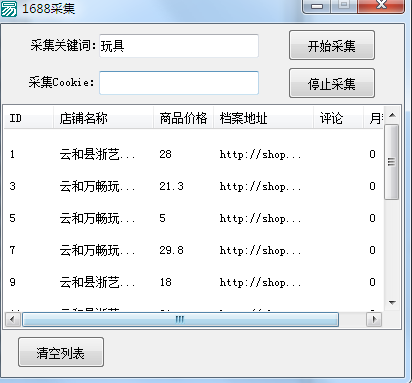Click the 商品价格 column header
The width and height of the screenshot is (412, 383).
point(183,118)
